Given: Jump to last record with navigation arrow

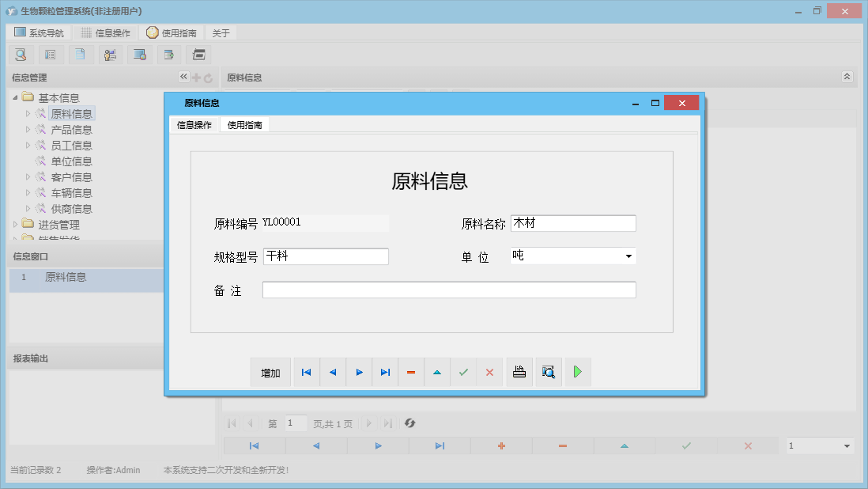Looking at the screenshot, I should 384,372.
